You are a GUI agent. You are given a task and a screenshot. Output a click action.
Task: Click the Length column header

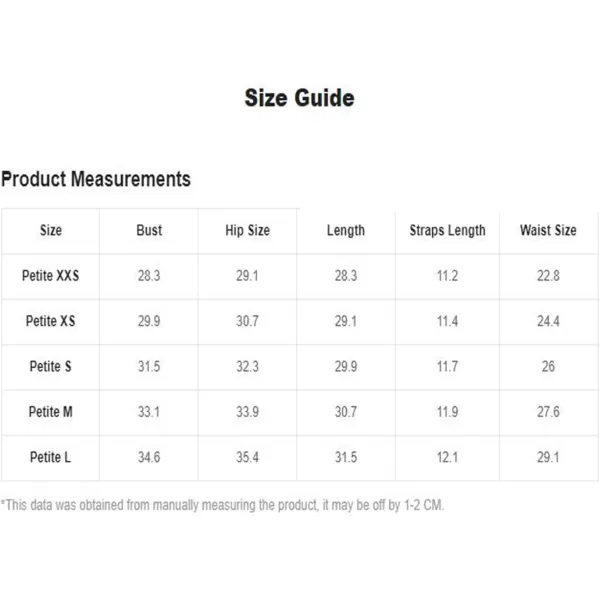point(346,231)
